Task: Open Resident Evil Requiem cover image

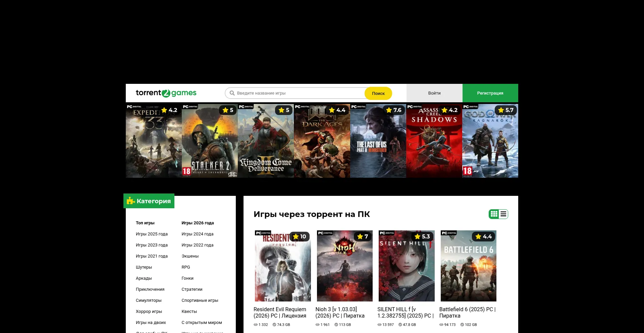Action: point(283,266)
